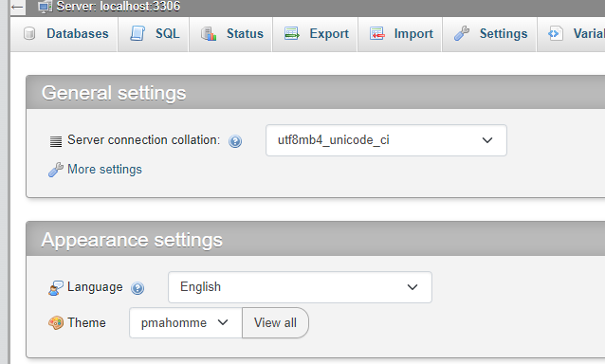Switch to the SQL tab
605x364 pixels.
click(x=154, y=34)
